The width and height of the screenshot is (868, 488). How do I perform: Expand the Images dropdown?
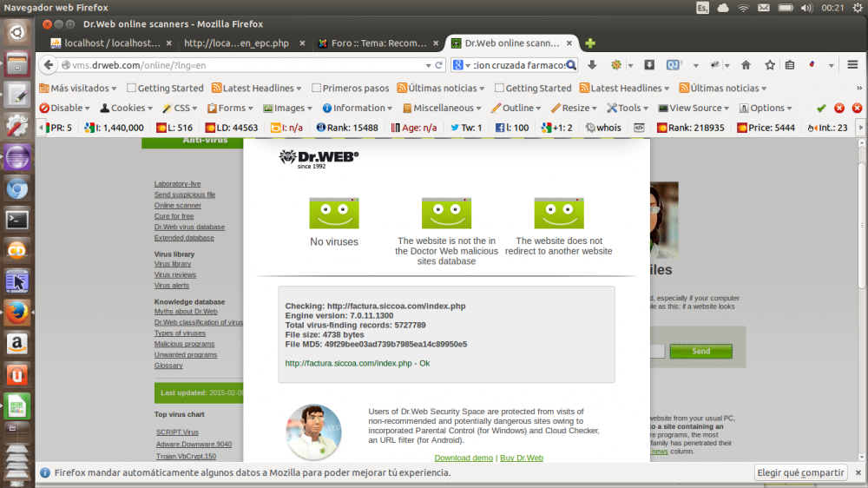pos(288,108)
